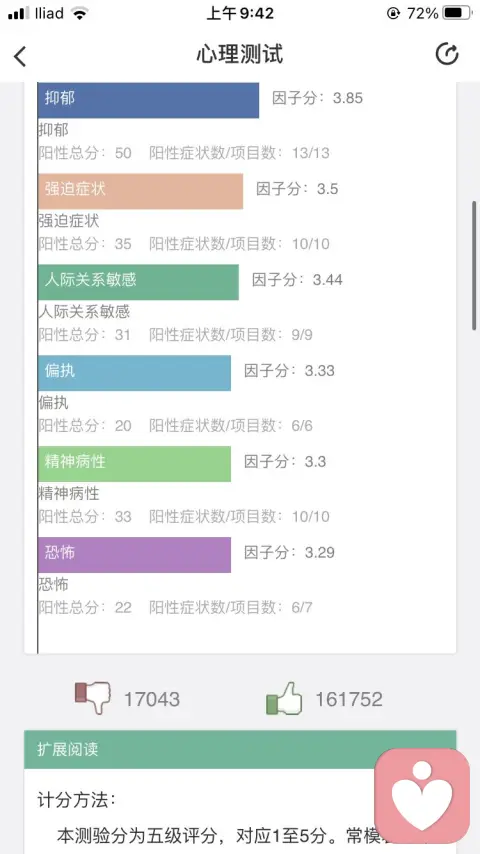Image resolution: width=480 pixels, height=854 pixels.
Task: Tap the thumbs-down icon
Action: pos(93,697)
